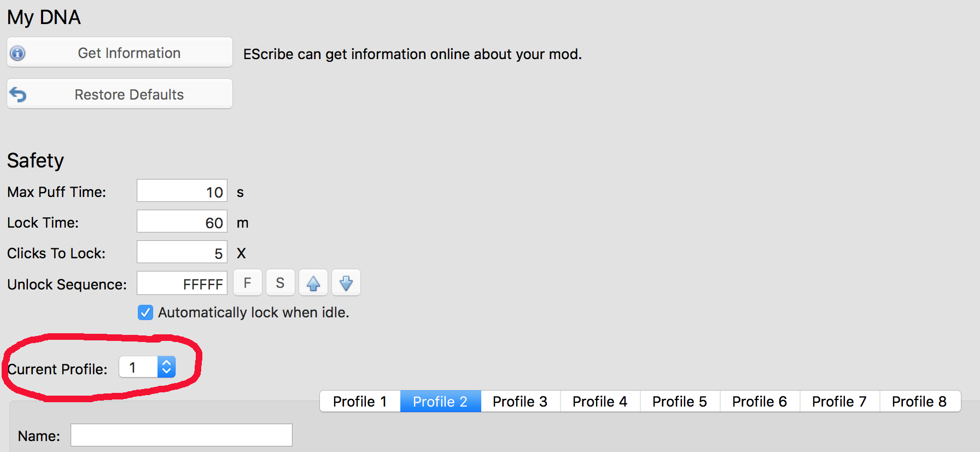This screenshot has height=452, width=980.
Task: Click the up arrow unlock sequence button
Action: click(313, 283)
